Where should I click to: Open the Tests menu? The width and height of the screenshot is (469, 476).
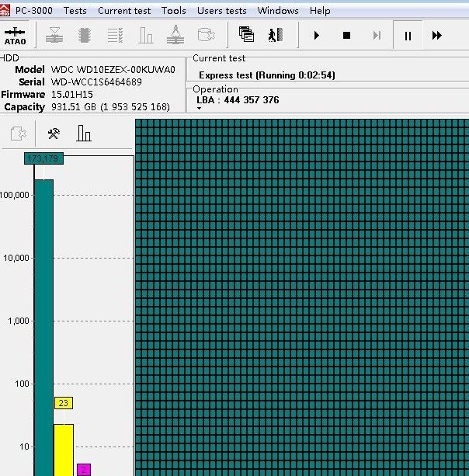coord(75,11)
